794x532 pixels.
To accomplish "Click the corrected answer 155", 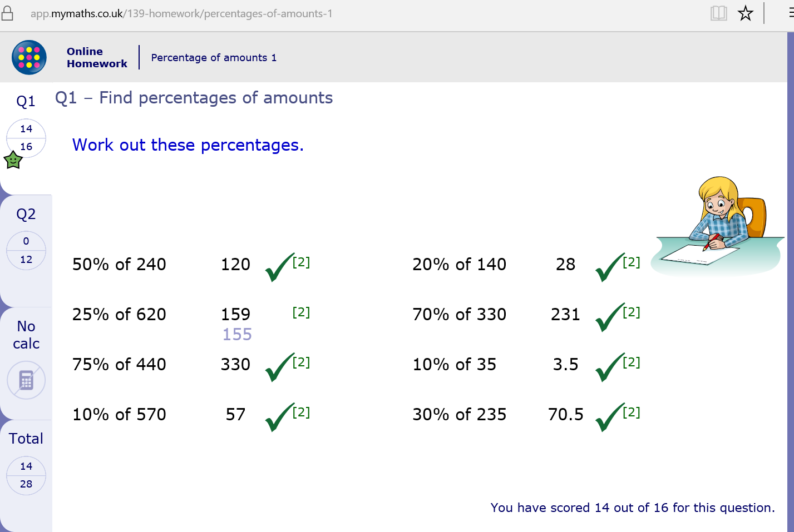I will (x=237, y=334).
